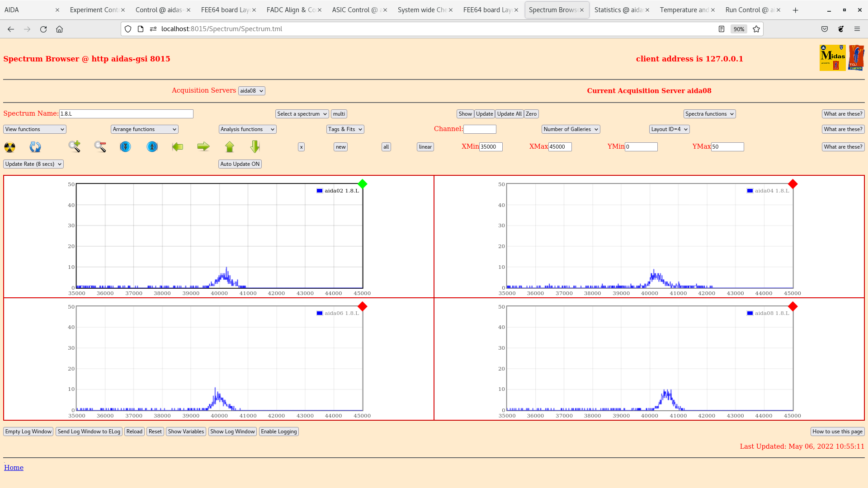The height and width of the screenshot is (488, 868).
Task: Click the zoom in magnifier icon
Action: tap(74, 146)
